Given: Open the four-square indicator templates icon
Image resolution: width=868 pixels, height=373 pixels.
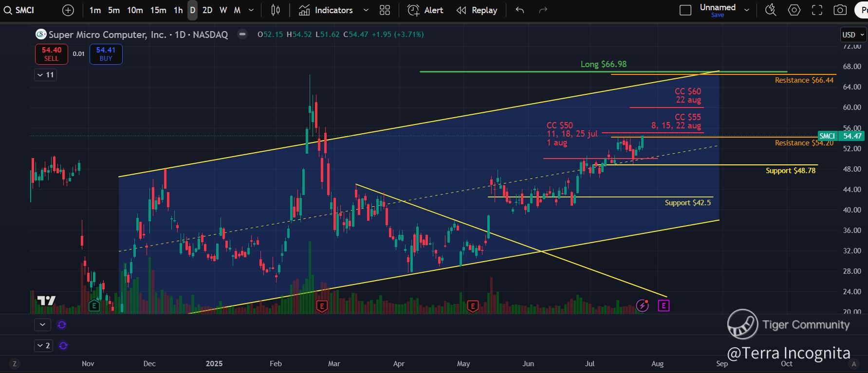Looking at the screenshot, I should point(385,10).
